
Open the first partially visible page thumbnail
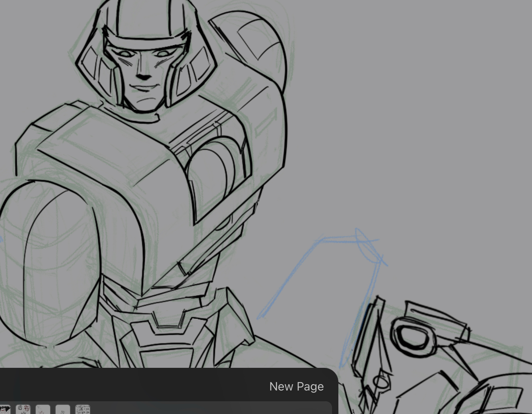[5, 409]
